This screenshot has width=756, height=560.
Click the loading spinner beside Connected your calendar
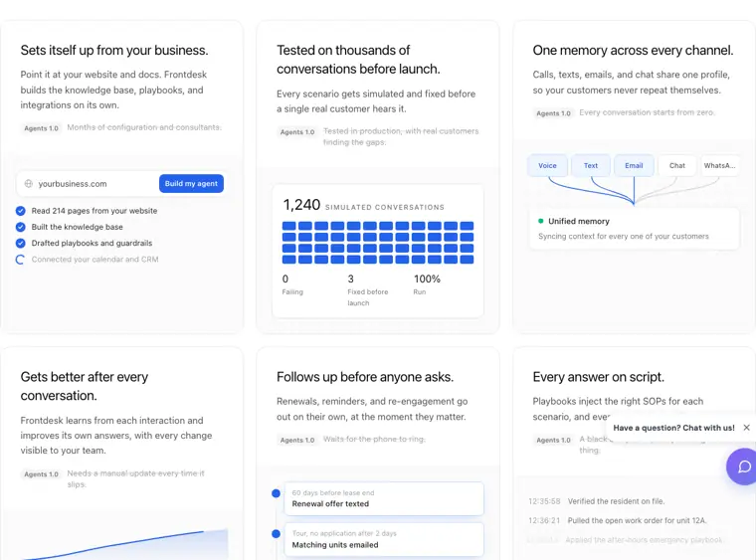tap(20, 260)
